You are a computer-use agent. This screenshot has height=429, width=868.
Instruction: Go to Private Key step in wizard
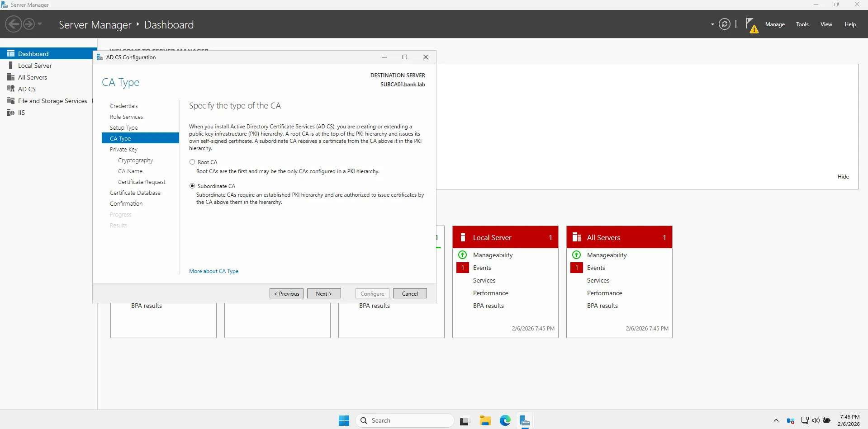point(123,149)
